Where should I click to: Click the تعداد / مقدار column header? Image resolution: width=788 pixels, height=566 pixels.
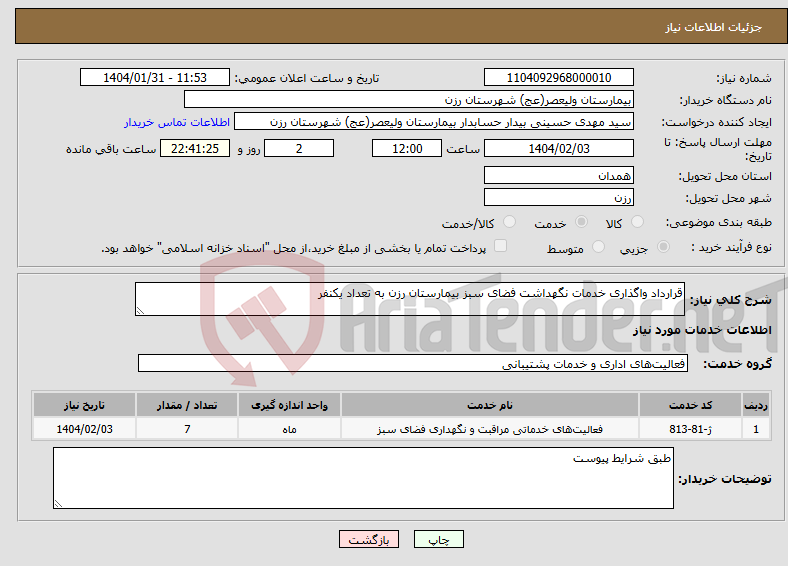tap(186, 405)
